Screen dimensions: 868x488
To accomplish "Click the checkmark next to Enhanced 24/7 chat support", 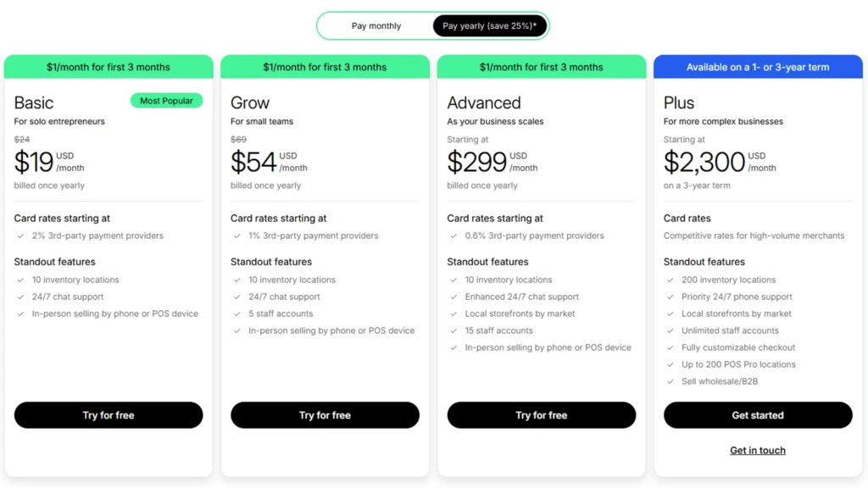I will [x=453, y=297].
